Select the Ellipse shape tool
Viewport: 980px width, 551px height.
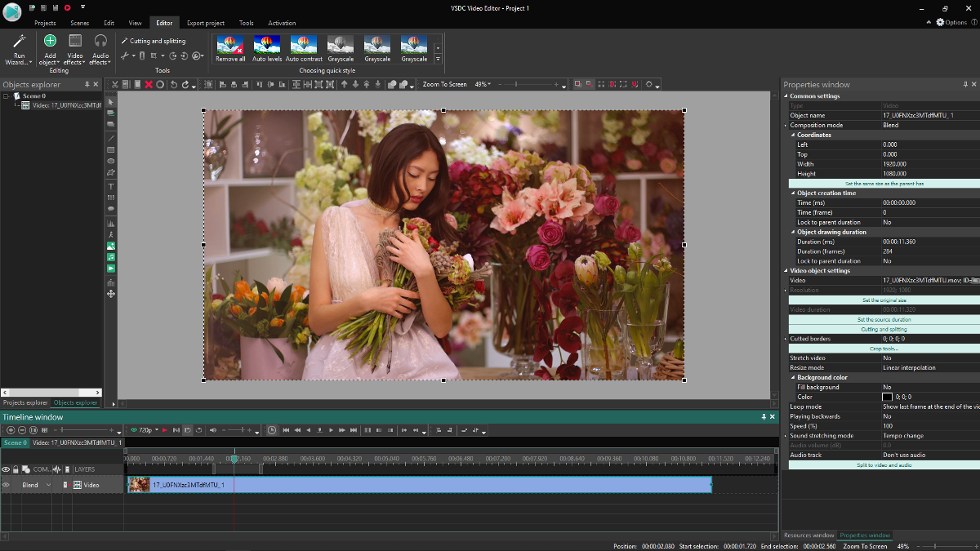click(111, 161)
